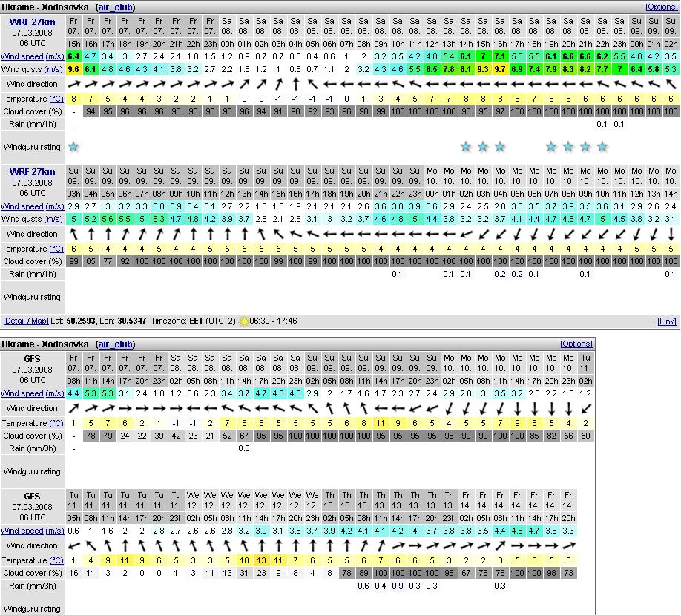The image size is (681, 616).
Task: Click the rating star under Saturday 22h
Action: (x=602, y=147)
